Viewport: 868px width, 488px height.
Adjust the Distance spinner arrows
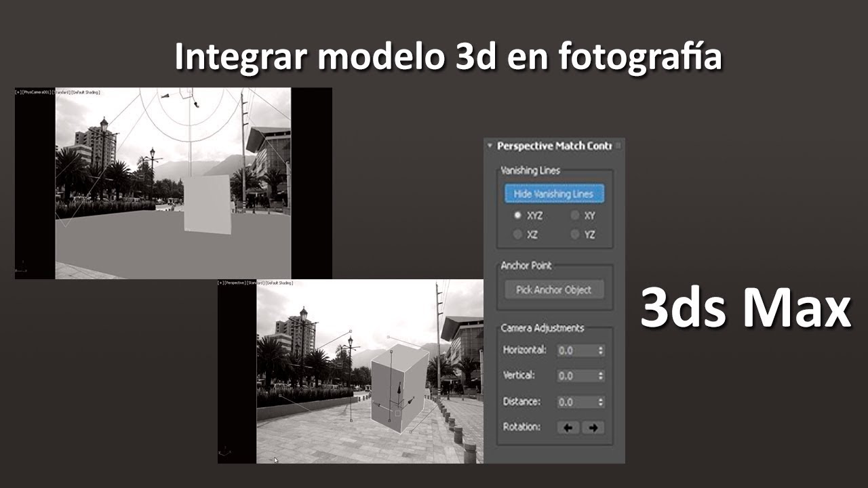click(601, 402)
